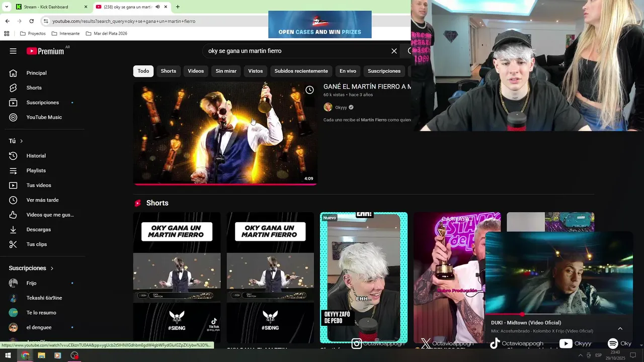This screenshot has height=362, width=644.
Task: Open Tus videos in sidebar
Action: click(39, 185)
